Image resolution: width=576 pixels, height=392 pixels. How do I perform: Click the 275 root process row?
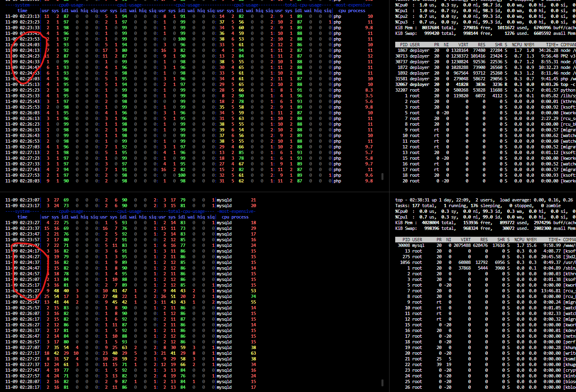coord(486,257)
